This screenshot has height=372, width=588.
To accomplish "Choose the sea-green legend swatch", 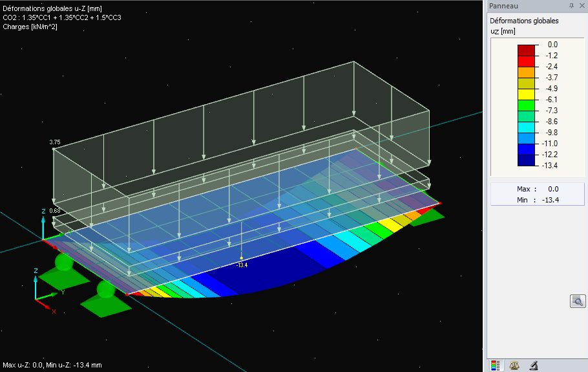I will (x=526, y=116).
